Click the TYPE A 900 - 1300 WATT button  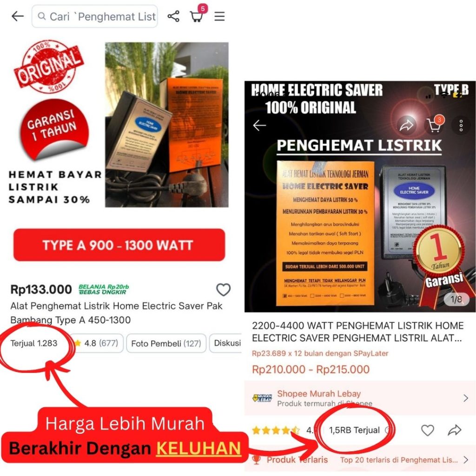[119, 245]
